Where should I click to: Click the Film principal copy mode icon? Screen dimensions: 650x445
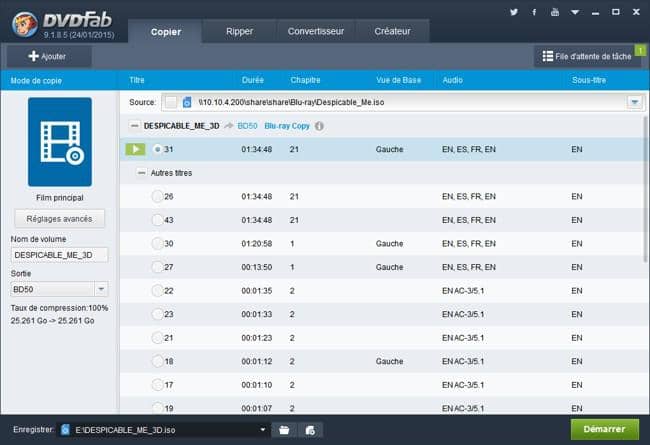tap(60, 142)
